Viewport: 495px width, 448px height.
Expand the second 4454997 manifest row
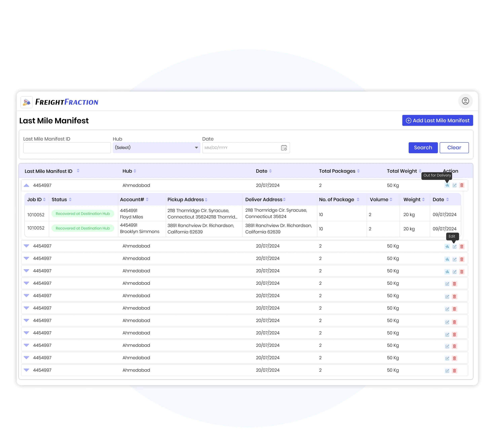[26, 246]
